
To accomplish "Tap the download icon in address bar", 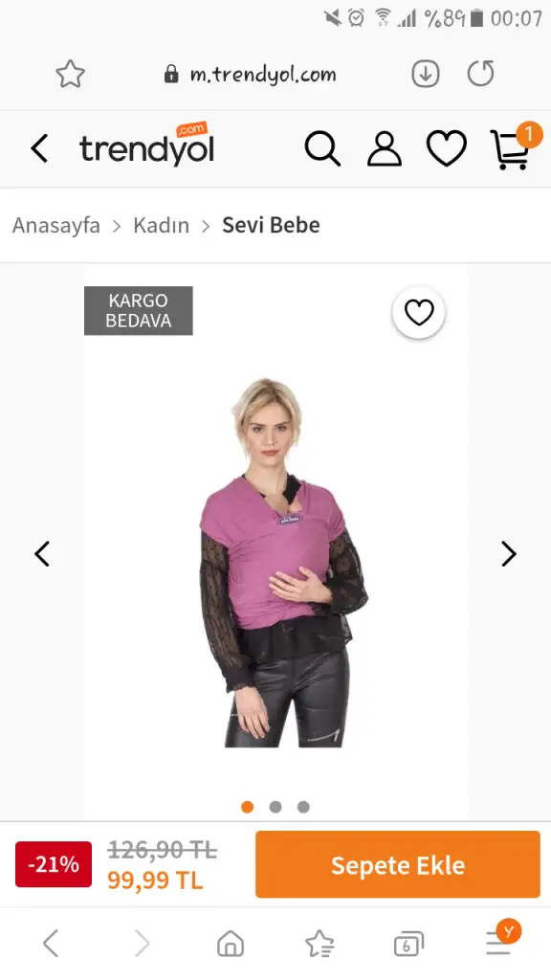I will (426, 75).
